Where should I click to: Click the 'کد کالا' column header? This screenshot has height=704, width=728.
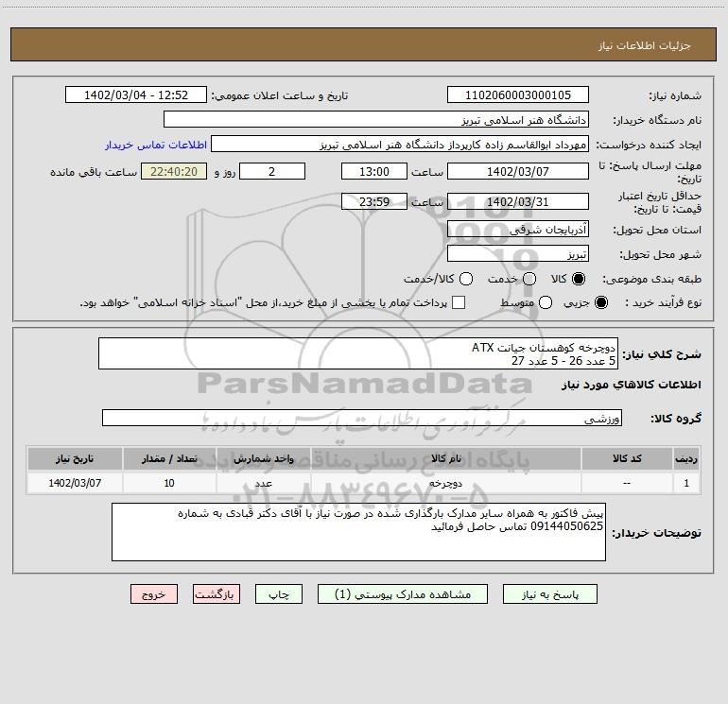(x=627, y=458)
